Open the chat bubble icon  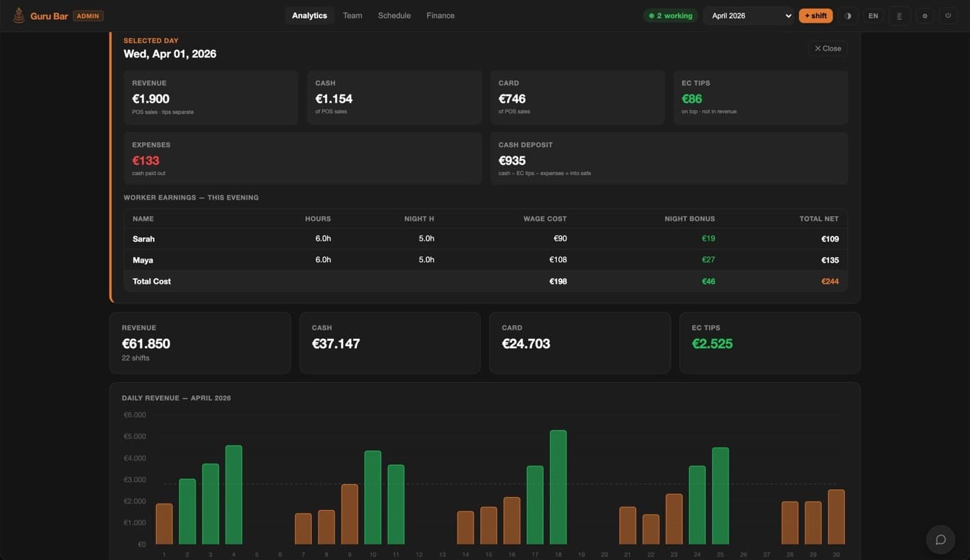(941, 539)
